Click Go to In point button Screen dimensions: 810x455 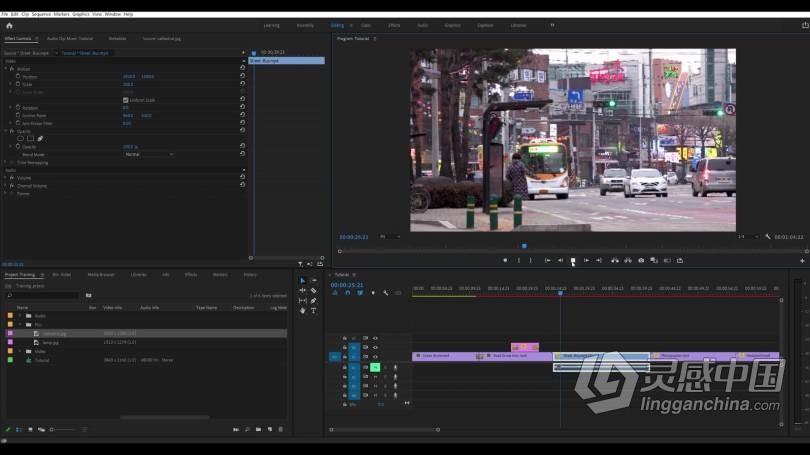[547, 260]
